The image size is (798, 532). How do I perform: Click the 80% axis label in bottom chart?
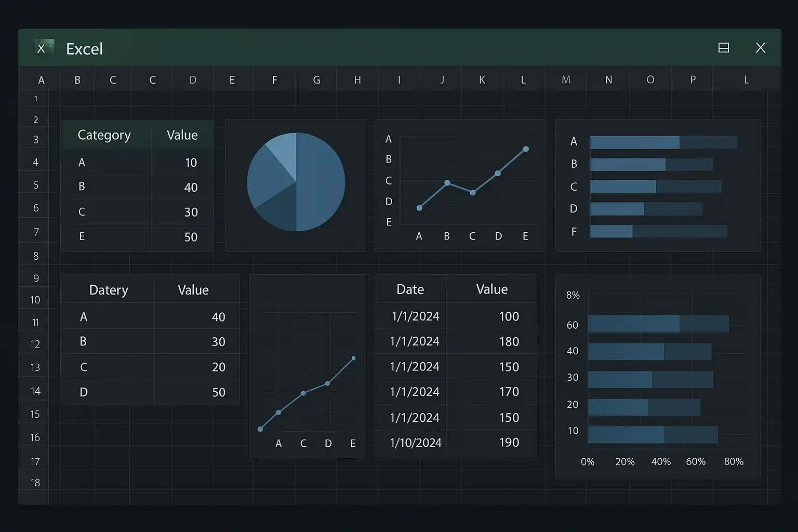pyautogui.click(x=733, y=461)
